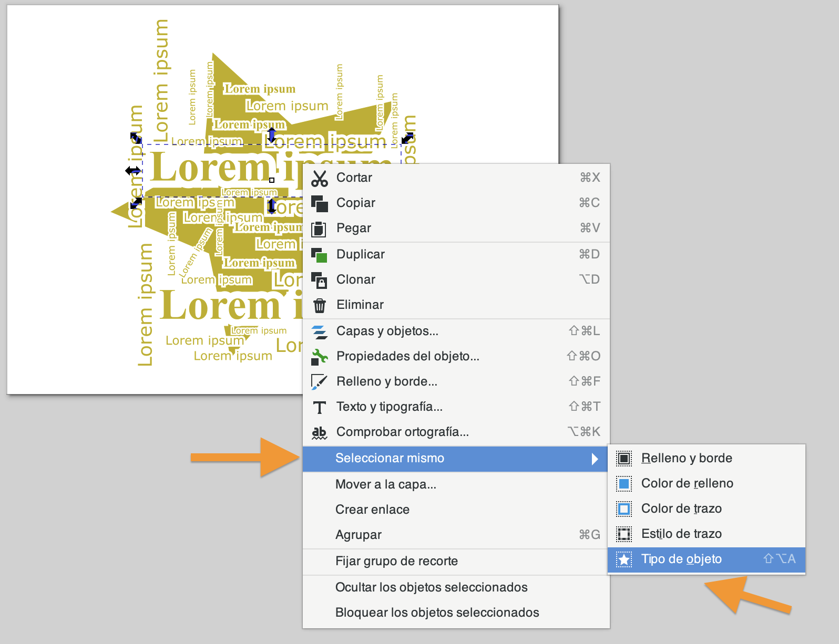Open Capas y objetos... dialog
This screenshot has height=644, width=839.
point(456,331)
